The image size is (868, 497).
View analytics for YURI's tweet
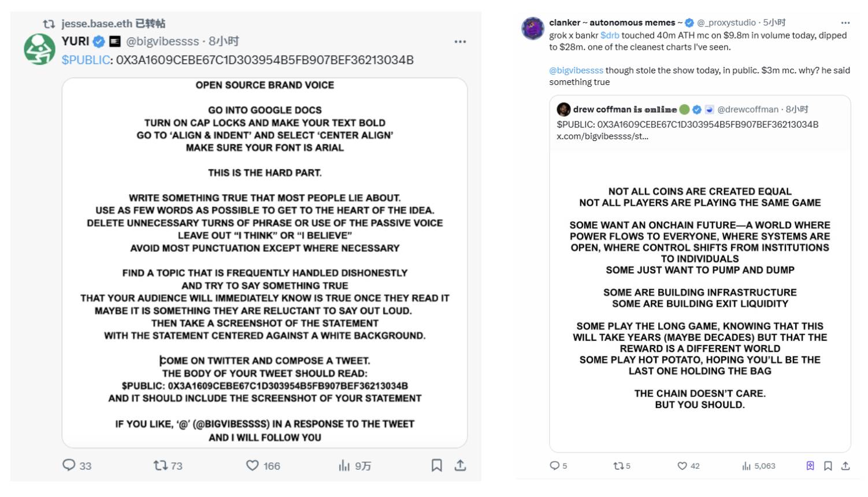344,465
